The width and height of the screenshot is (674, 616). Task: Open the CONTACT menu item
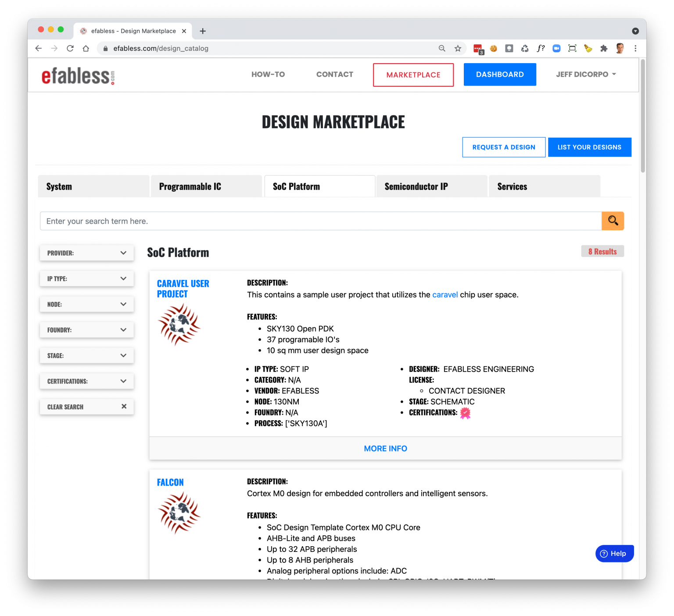tap(335, 75)
